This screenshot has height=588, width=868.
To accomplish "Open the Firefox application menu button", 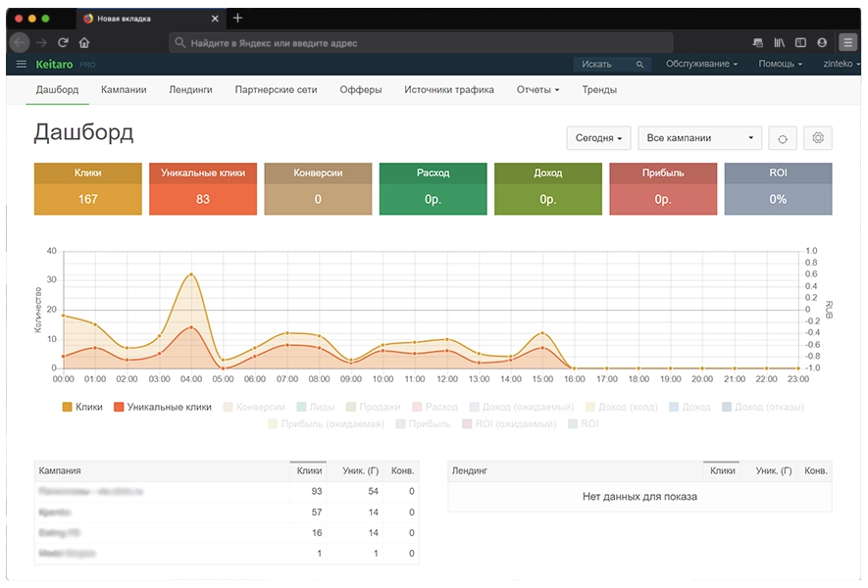I will 847,43.
